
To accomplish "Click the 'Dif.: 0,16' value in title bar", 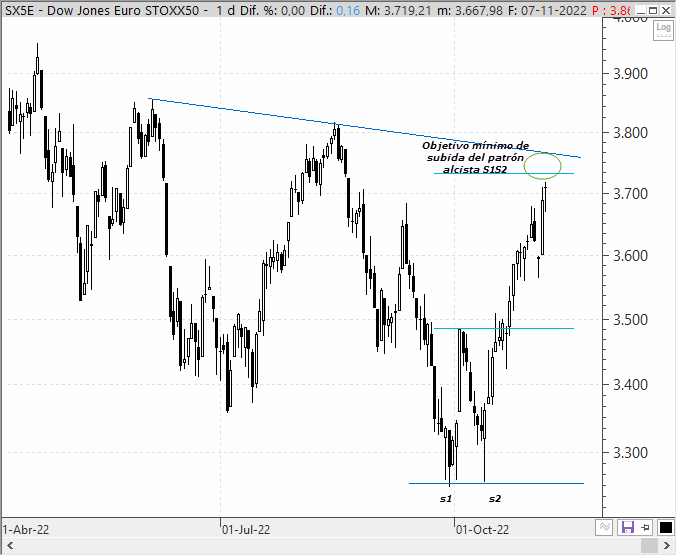I will point(335,10).
